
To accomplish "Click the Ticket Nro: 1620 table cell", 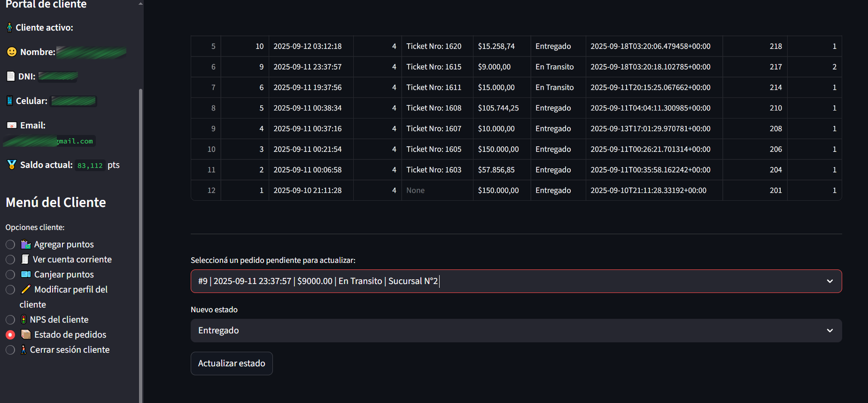I will [434, 46].
